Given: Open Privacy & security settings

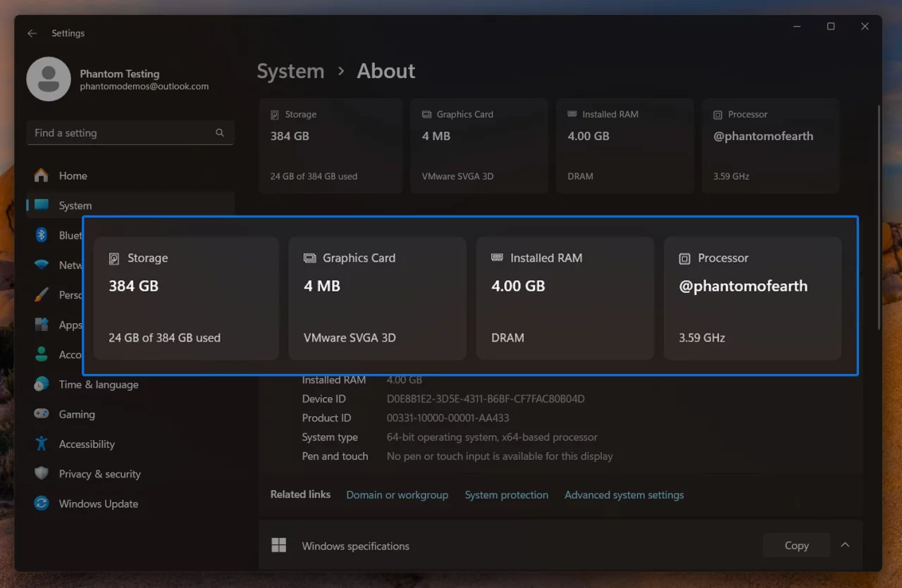Looking at the screenshot, I should 130,474.
